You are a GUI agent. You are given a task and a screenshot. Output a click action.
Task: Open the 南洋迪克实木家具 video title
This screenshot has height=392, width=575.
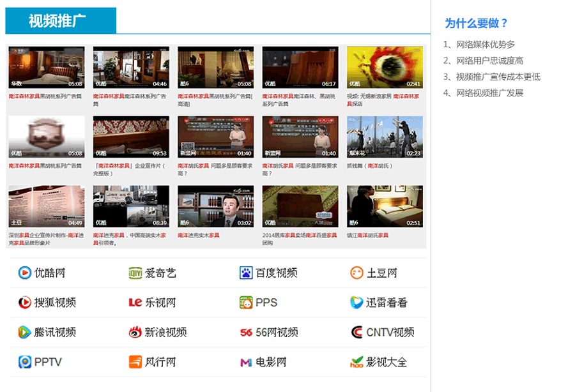pos(199,235)
